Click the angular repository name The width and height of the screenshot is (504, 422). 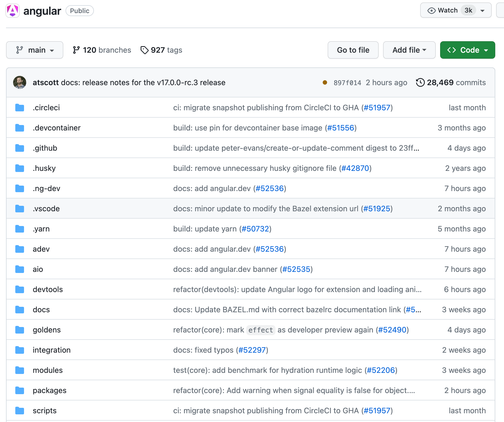42,11
